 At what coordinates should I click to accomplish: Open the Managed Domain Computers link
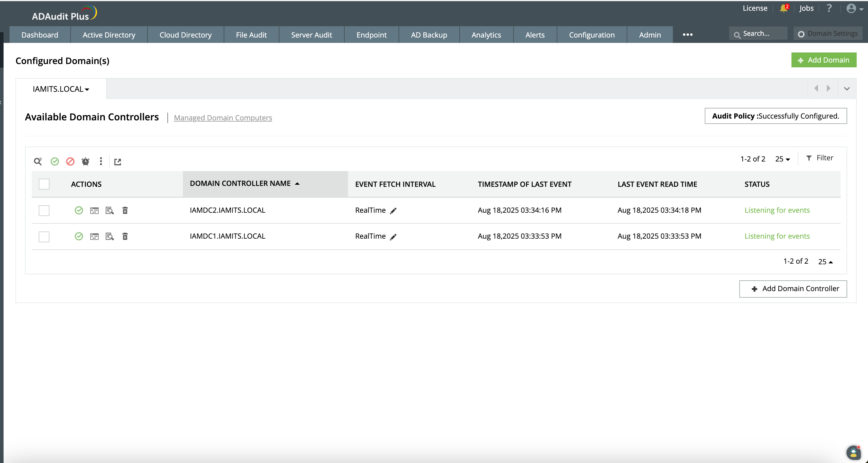coord(223,118)
